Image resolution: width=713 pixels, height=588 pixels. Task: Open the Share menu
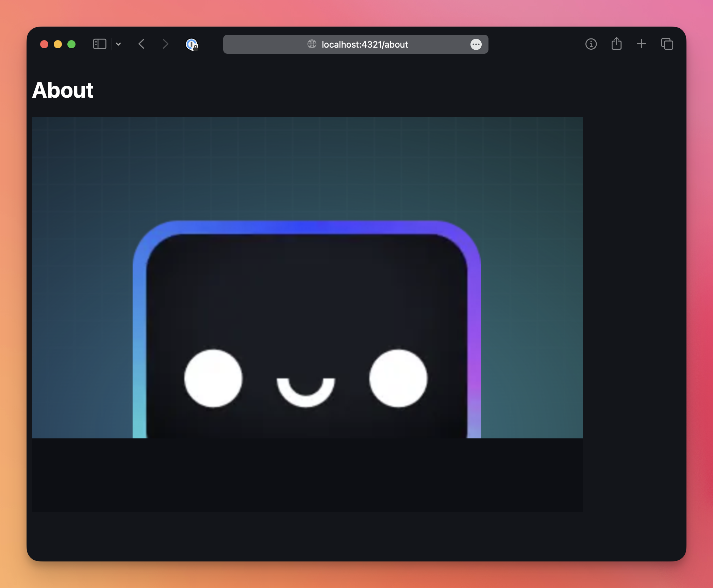(616, 44)
